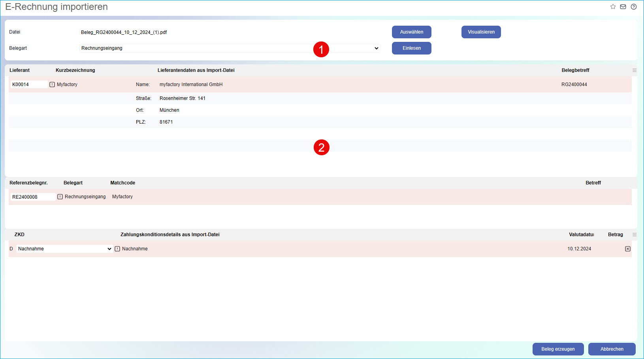Click the favorites star icon
The width and height of the screenshot is (644, 359).
(x=613, y=7)
